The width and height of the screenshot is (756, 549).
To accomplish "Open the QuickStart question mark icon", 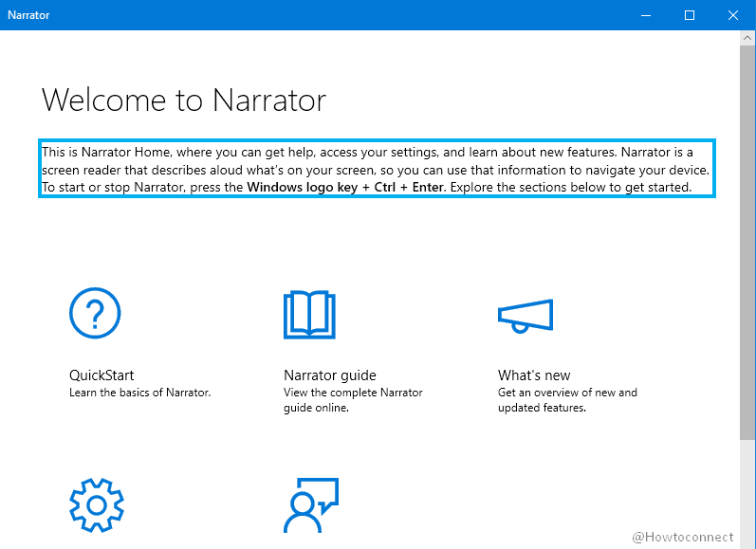I will coord(95,313).
